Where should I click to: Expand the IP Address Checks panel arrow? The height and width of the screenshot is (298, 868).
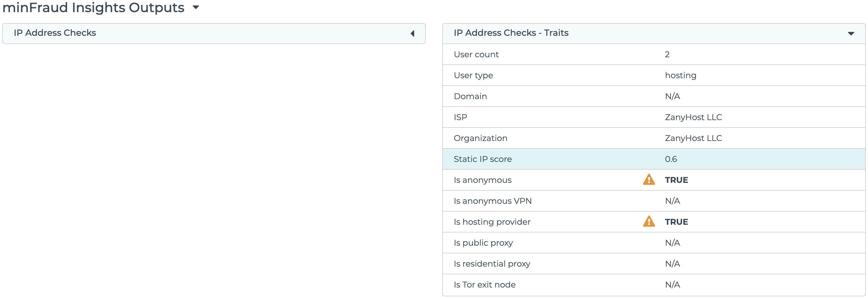(x=412, y=33)
